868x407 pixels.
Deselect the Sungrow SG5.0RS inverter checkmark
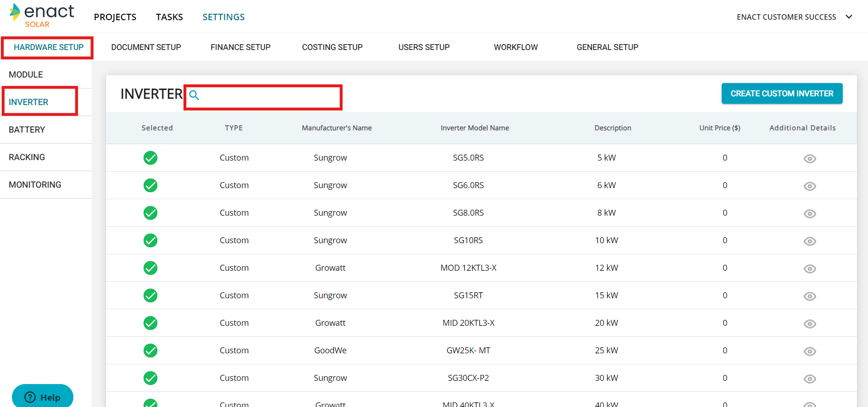[150, 158]
